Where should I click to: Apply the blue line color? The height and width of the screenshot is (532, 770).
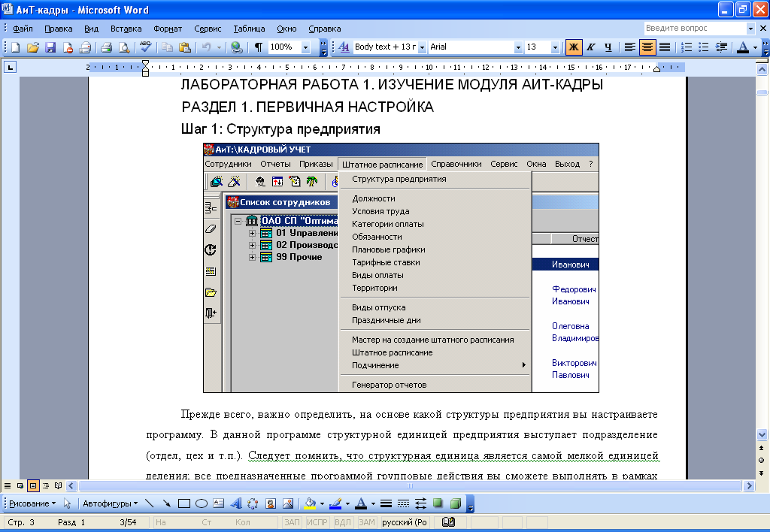coord(336,503)
